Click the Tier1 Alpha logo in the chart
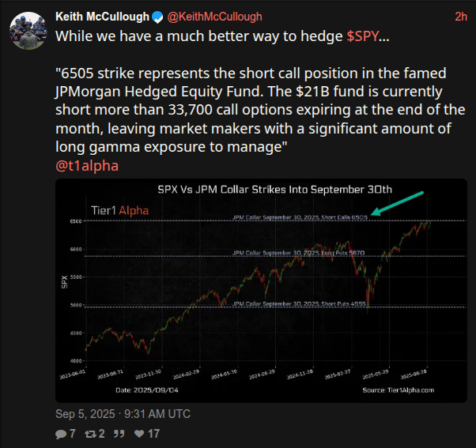This screenshot has width=476, height=448. pos(120,210)
